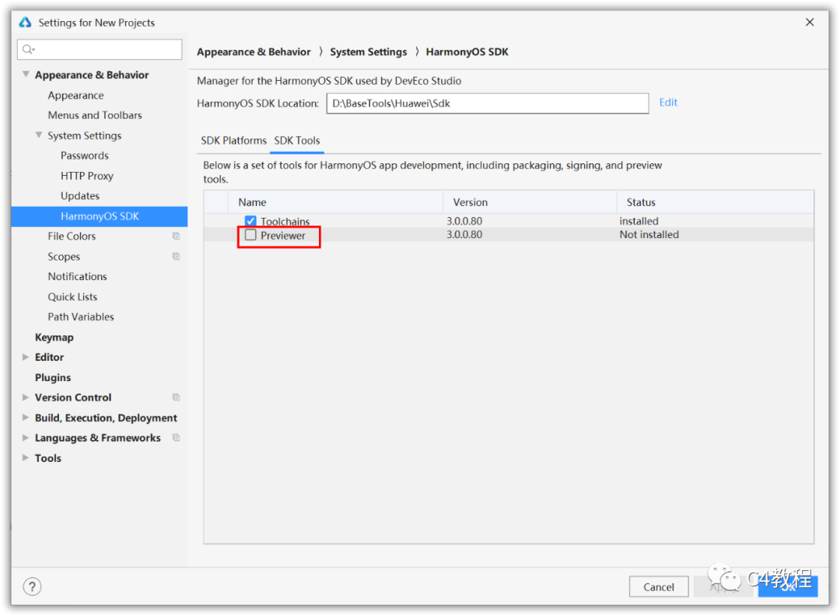
Task: Expand Build, Execution, Deployment section
Action: coord(25,417)
